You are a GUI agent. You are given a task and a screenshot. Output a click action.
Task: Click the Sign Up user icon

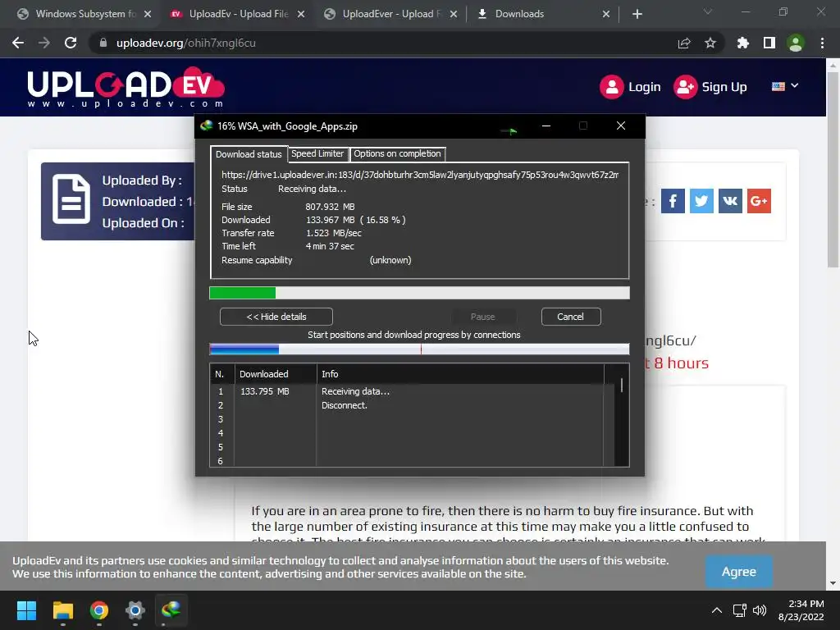click(x=685, y=87)
